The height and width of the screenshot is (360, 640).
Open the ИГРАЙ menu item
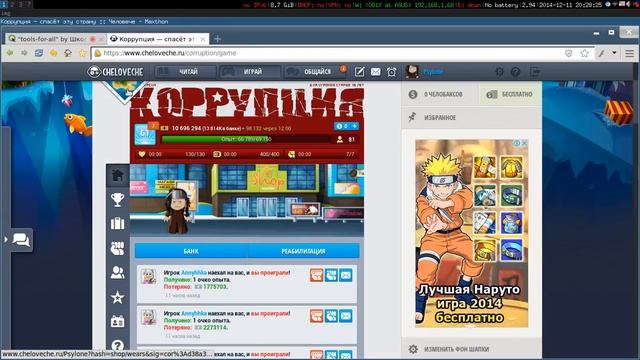(250, 72)
